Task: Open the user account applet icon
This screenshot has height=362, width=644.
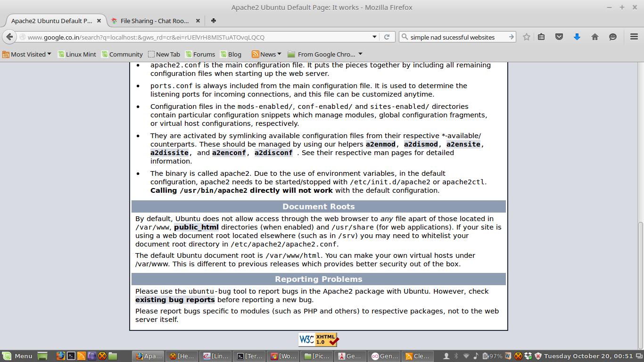Action: (446, 356)
